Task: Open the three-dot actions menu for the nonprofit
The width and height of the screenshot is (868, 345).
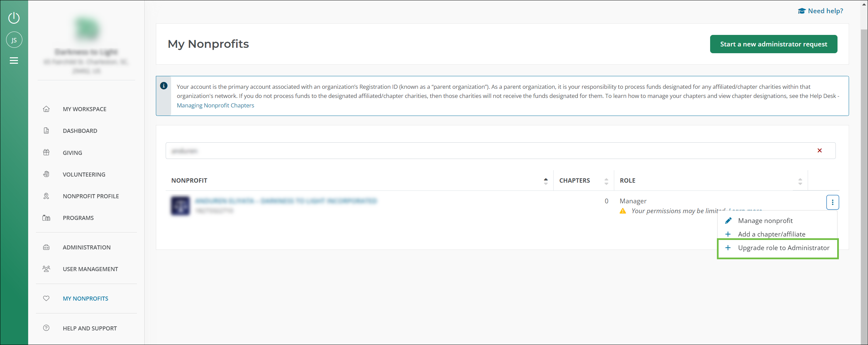Action: 832,203
